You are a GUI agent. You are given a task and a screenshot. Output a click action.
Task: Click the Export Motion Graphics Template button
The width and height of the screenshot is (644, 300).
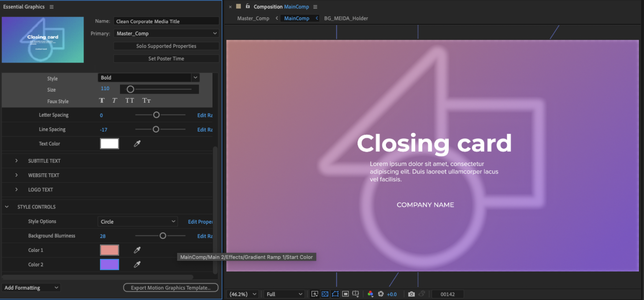click(x=171, y=288)
